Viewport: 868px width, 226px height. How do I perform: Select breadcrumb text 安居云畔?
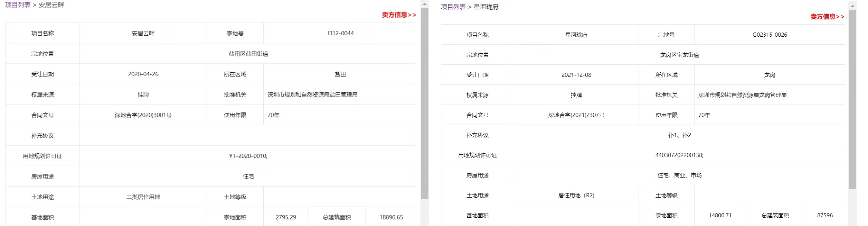tap(51, 5)
